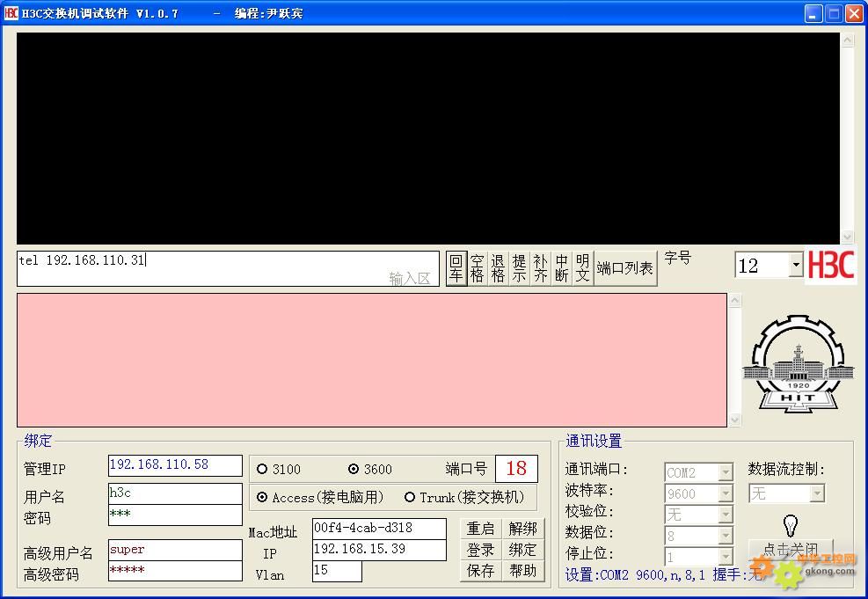Click the 解绑 (unbind) button
This screenshot has width=868, height=599.
(522, 529)
